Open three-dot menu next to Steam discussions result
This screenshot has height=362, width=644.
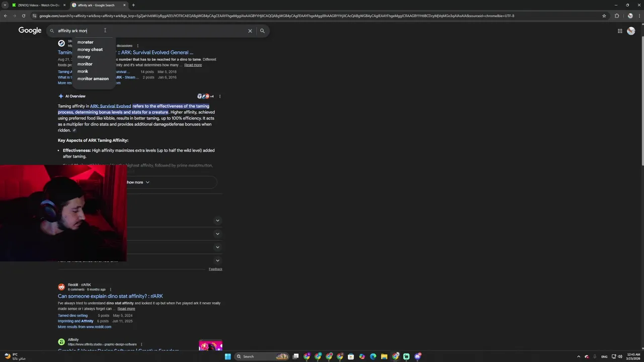point(137,46)
